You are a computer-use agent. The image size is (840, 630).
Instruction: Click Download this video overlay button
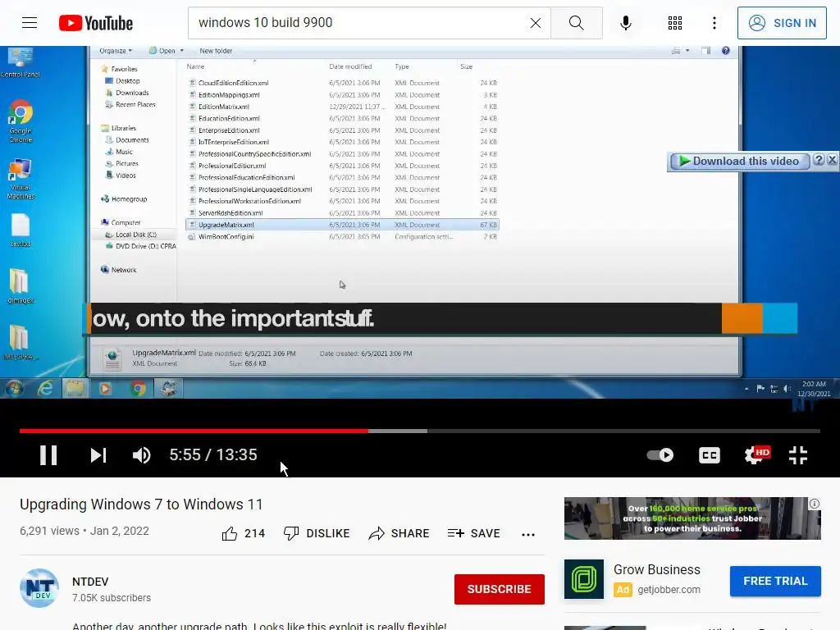pos(739,162)
